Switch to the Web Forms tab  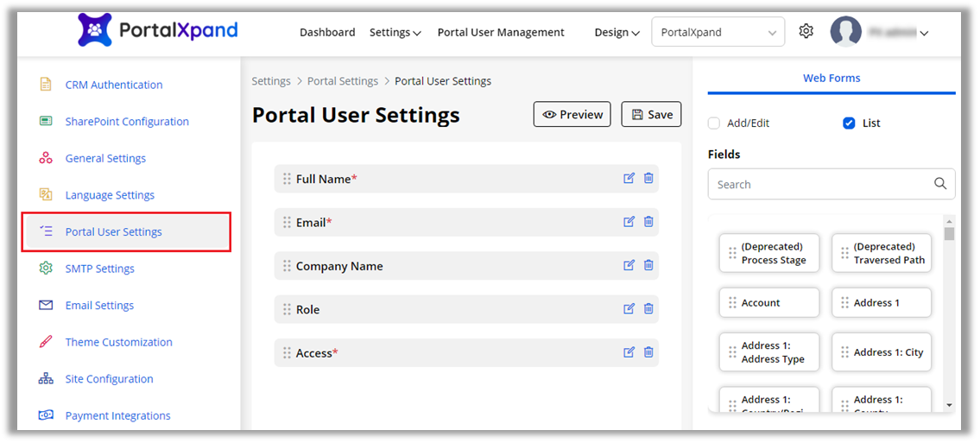pos(831,78)
